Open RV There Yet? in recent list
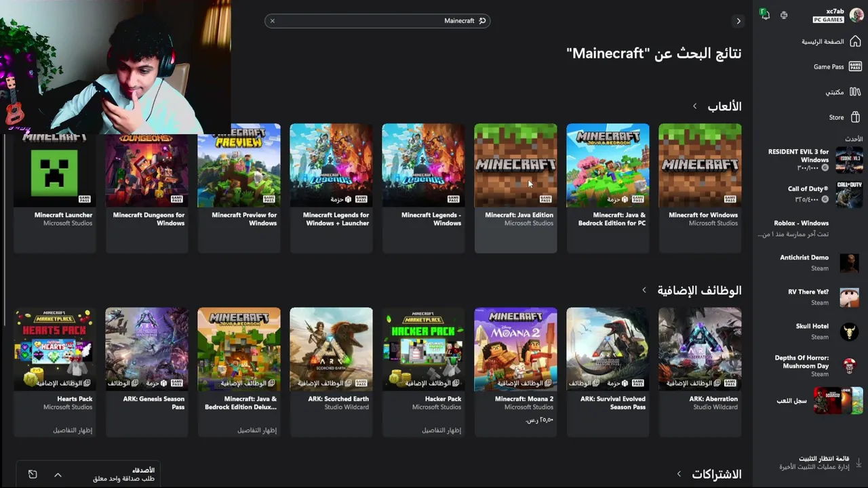The image size is (868, 488). [x=810, y=297]
